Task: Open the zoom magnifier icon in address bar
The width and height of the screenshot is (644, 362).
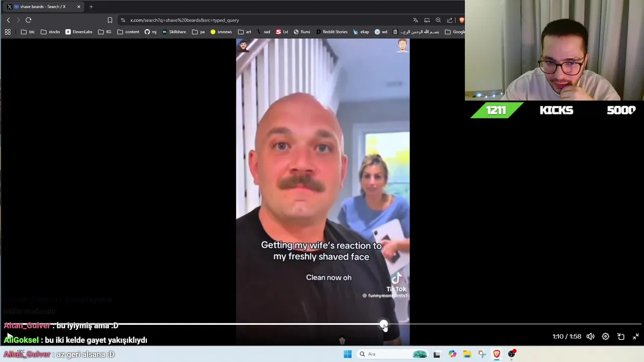Action: point(438,20)
